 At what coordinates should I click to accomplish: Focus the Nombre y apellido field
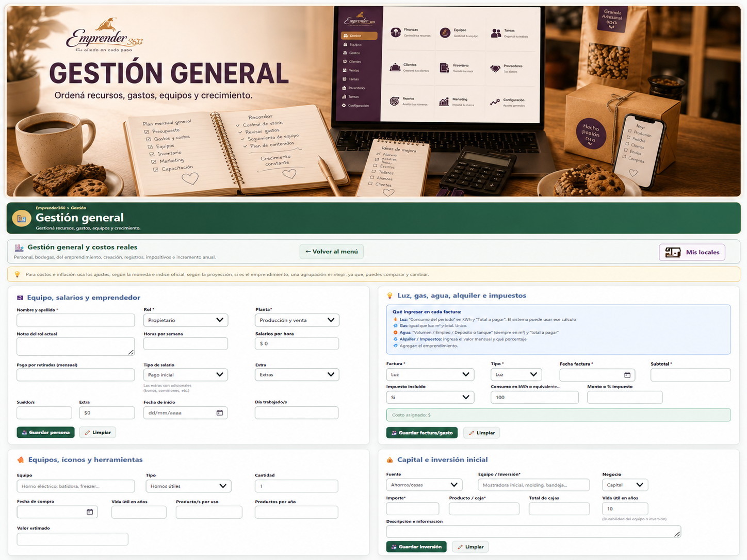pyautogui.click(x=76, y=320)
